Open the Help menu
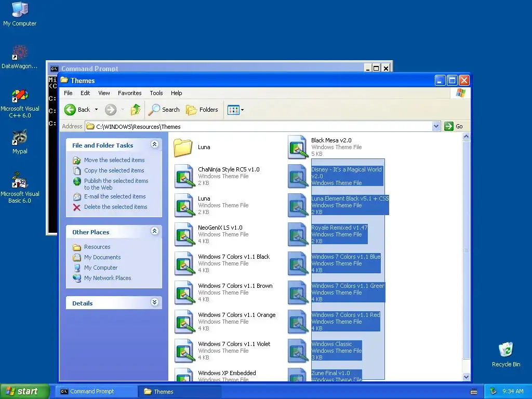 pos(177,93)
